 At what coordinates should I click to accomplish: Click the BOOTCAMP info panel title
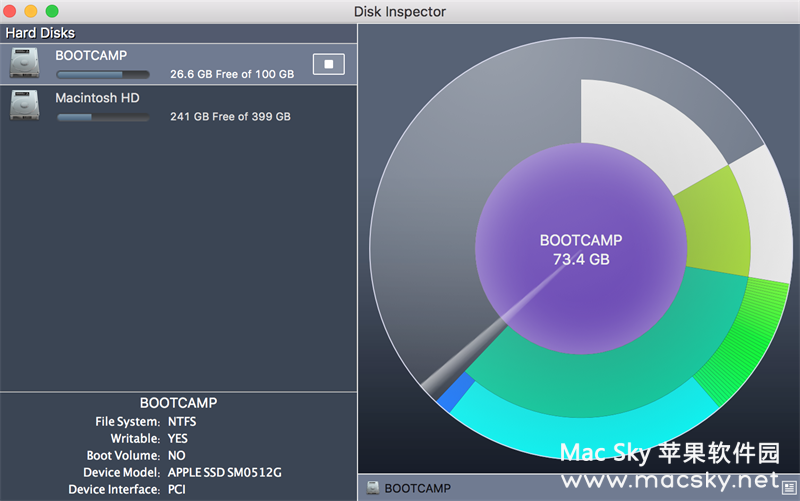179,403
